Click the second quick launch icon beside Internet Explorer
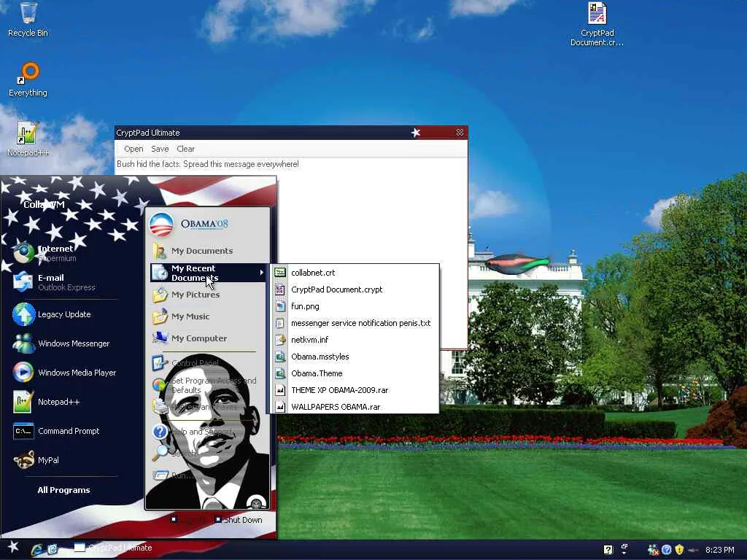This screenshot has width=747, height=560. point(53,549)
